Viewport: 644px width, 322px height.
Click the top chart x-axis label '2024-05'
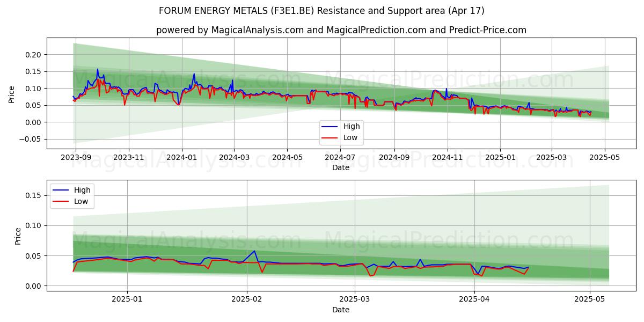tap(287, 157)
